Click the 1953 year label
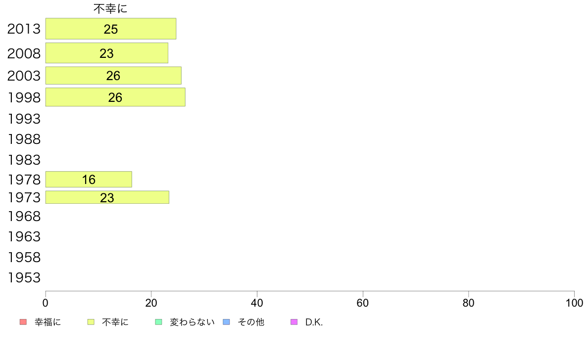 pos(24,278)
